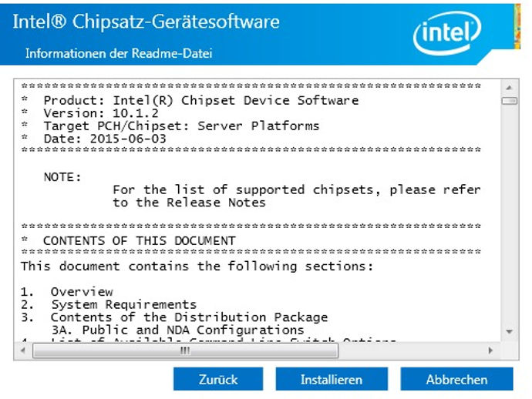Click the readme vertical scroll down arrow

point(509,331)
